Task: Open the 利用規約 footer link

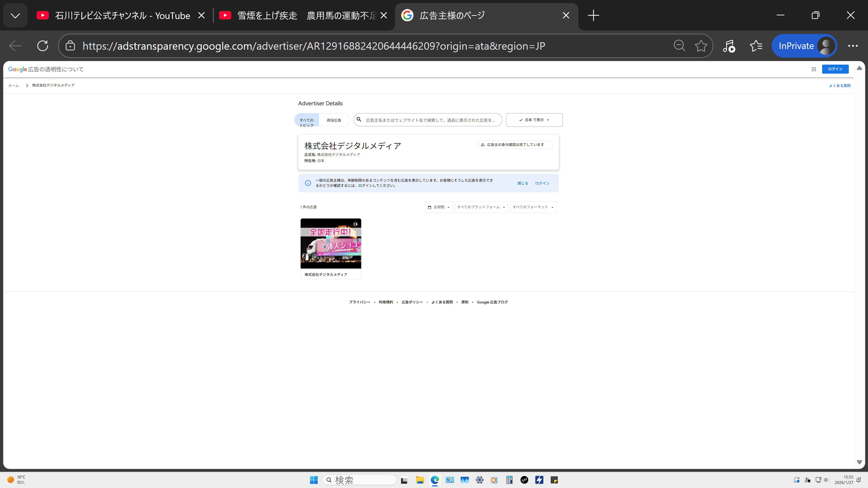Action: point(386,302)
